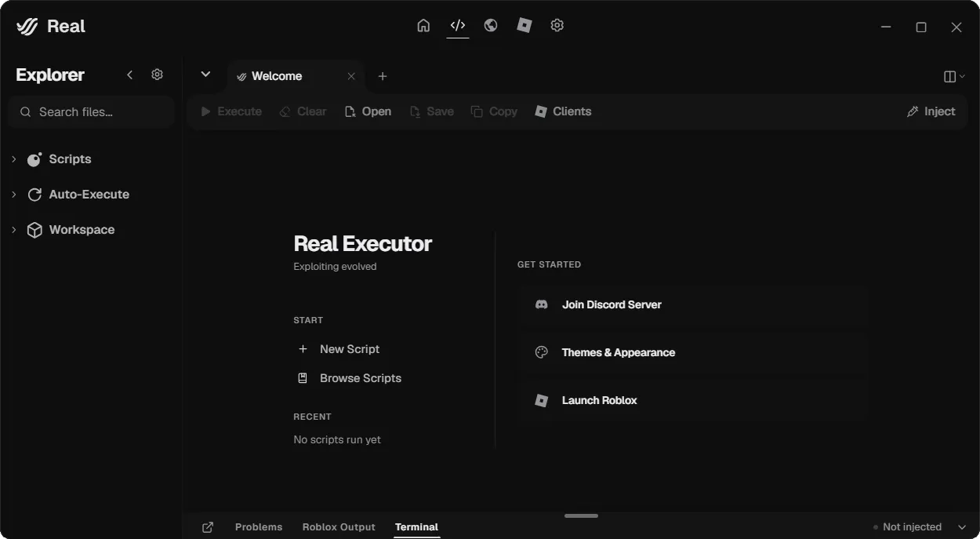Switch to the Problems tab
Image resolution: width=980 pixels, height=539 pixels.
tap(259, 527)
